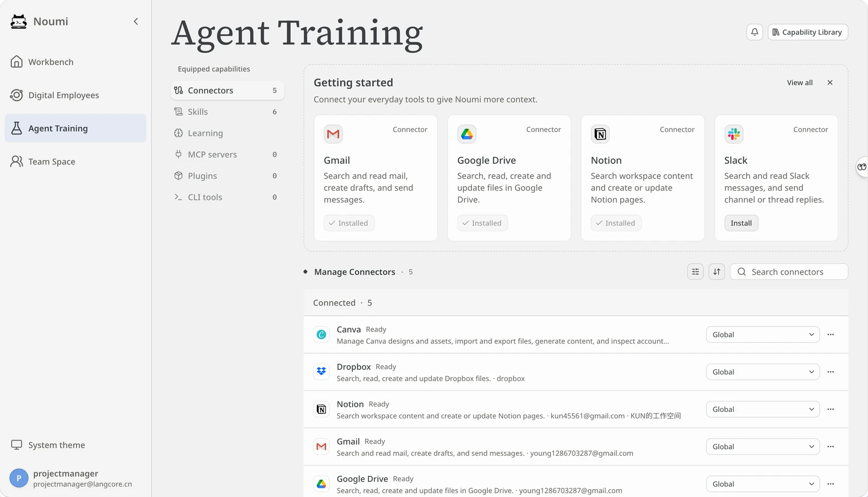Open the Plugins section
This screenshot has width=868, height=497.
pyautogui.click(x=227, y=176)
